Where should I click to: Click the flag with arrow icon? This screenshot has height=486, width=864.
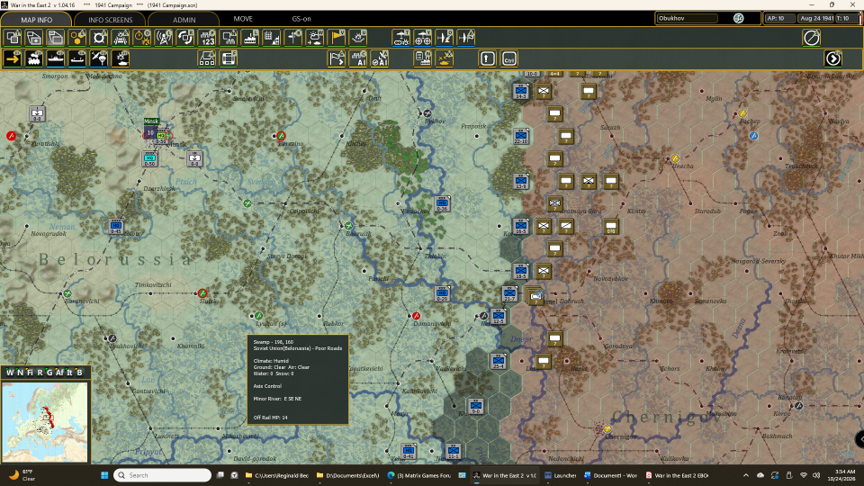(337, 58)
